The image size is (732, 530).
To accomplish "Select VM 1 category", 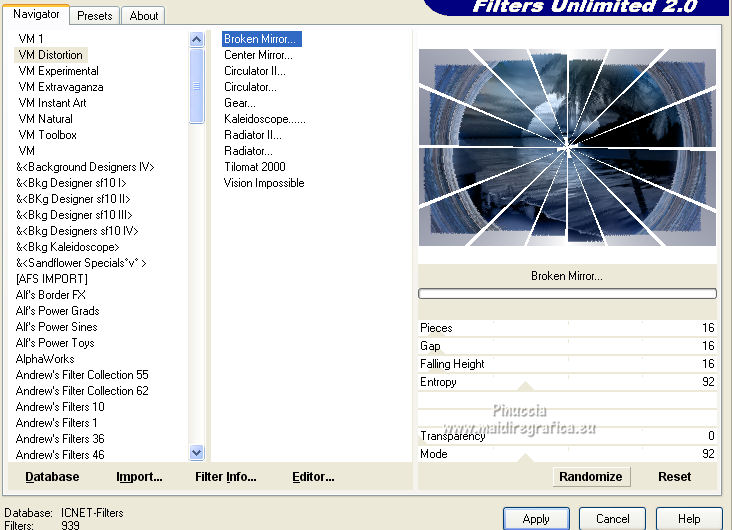I will pyautogui.click(x=31, y=39).
